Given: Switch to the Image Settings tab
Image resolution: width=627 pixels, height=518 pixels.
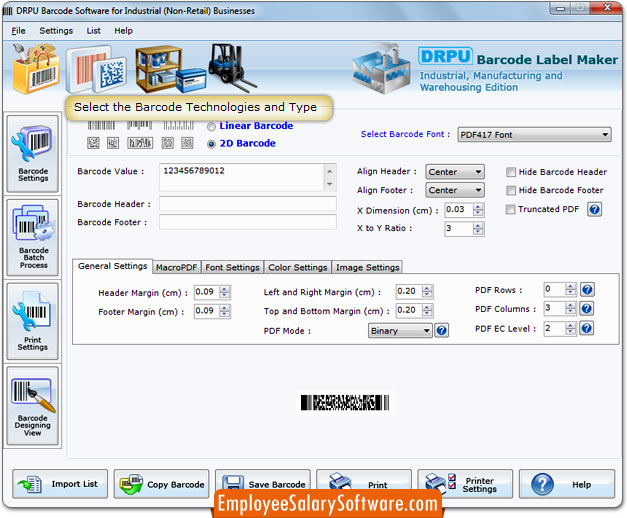Looking at the screenshot, I should [x=367, y=267].
